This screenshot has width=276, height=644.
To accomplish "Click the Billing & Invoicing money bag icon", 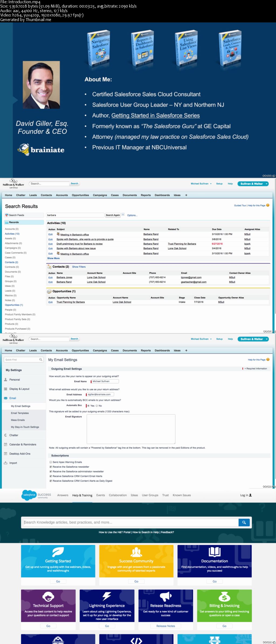I will (x=224, y=597).
